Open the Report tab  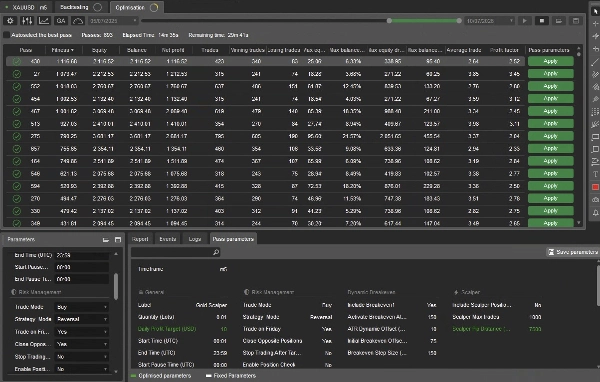coord(140,239)
